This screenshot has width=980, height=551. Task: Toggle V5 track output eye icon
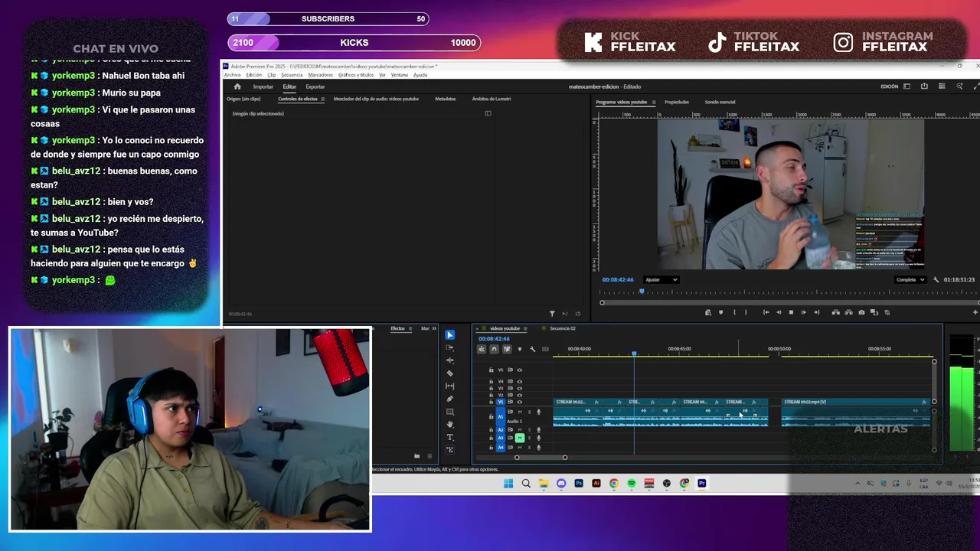tap(519, 370)
